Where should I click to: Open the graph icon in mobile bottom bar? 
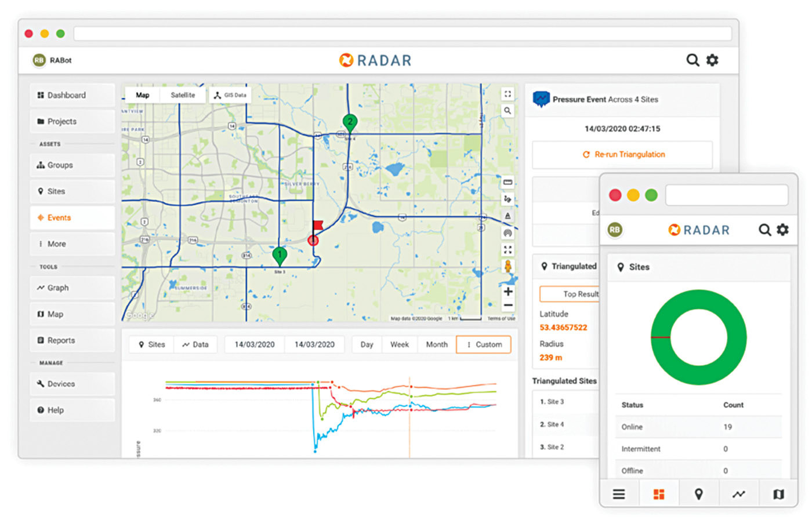(x=738, y=494)
